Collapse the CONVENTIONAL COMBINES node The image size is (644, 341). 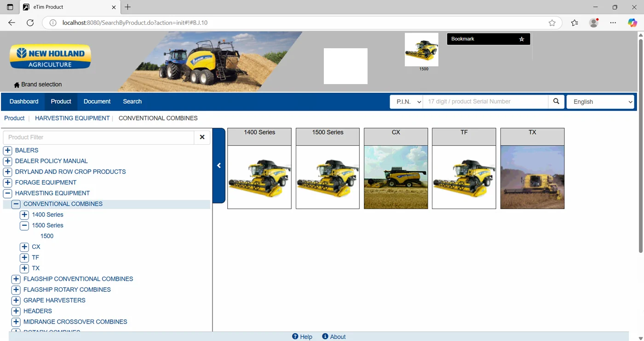16,204
